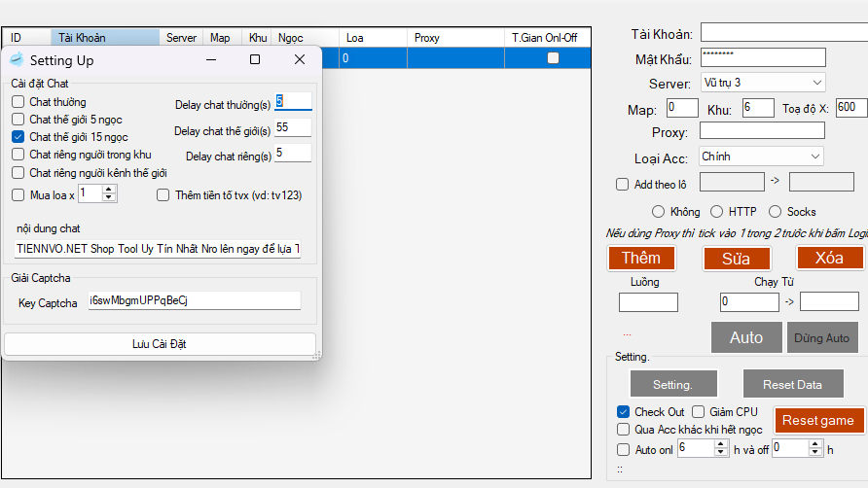Tick the T.Gian Onl-Off row checkbox
This screenshot has width=868, height=488.
[x=553, y=58]
